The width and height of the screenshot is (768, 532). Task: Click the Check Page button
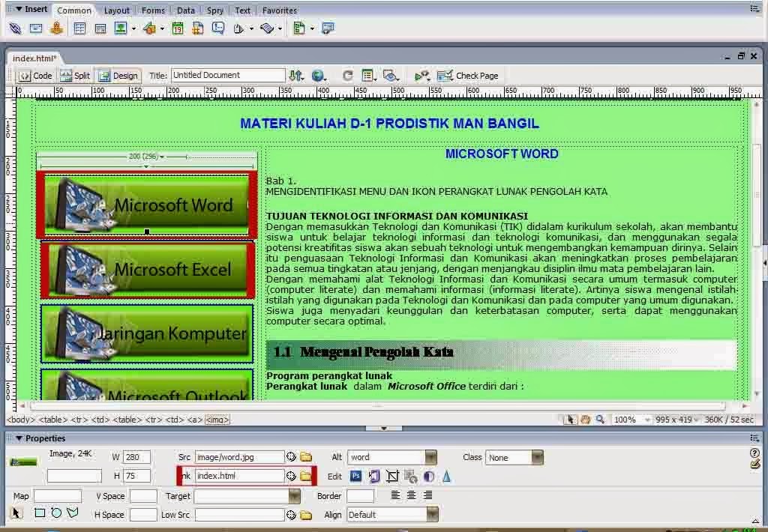(x=468, y=76)
